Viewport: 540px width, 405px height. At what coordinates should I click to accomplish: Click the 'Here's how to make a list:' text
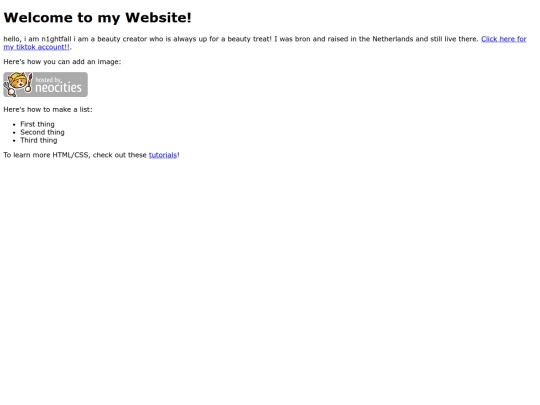(48, 110)
